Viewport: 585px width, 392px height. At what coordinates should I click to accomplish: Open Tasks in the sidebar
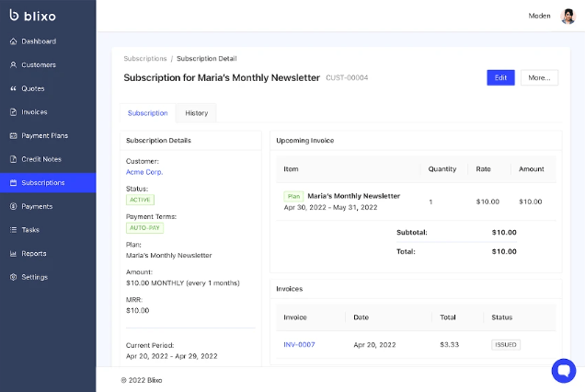[x=30, y=230]
